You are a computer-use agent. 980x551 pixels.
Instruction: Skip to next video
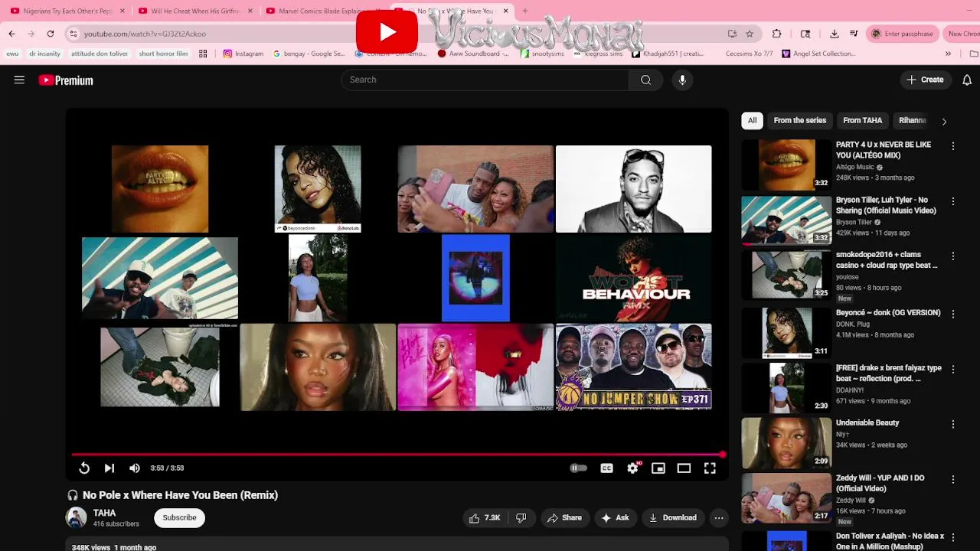(x=109, y=468)
